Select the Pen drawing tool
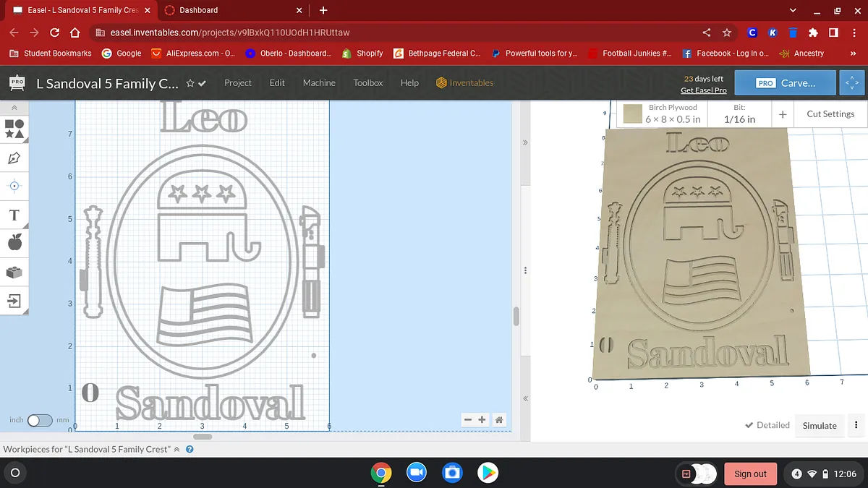This screenshot has height=488, width=868. pos(14,158)
